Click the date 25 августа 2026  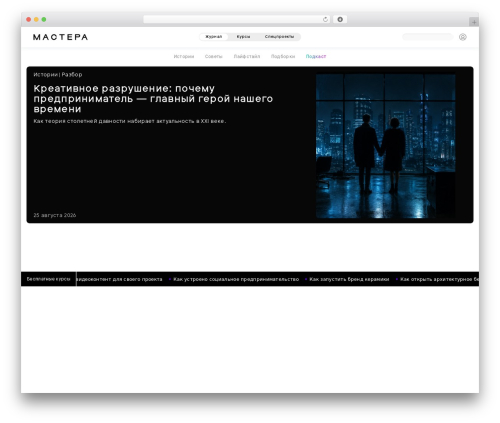tap(55, 215)
